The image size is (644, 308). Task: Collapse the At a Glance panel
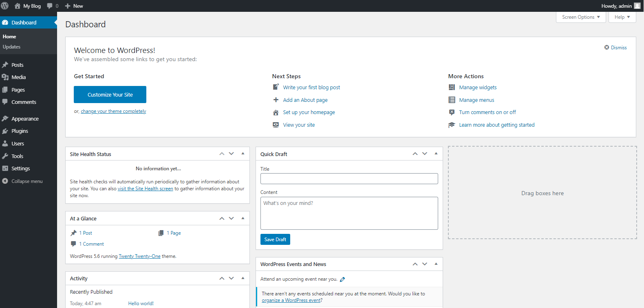pos(243,218)
